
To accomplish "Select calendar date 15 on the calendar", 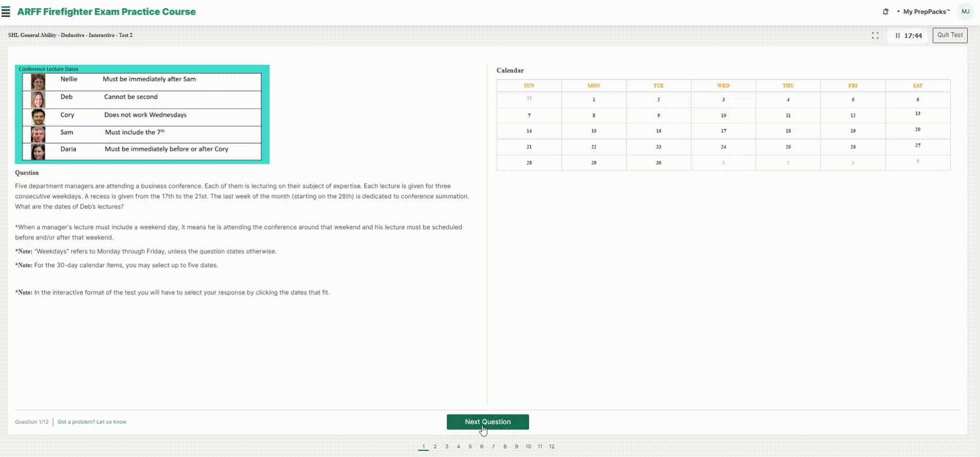I will [594, 131].
